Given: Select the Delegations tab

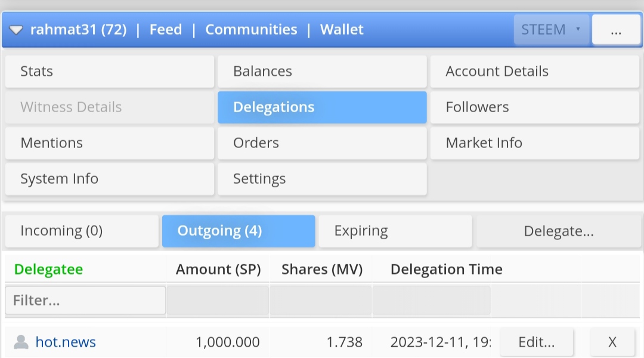Looking at the screenshot, I should pyautogui.click(x=322, y=107).
